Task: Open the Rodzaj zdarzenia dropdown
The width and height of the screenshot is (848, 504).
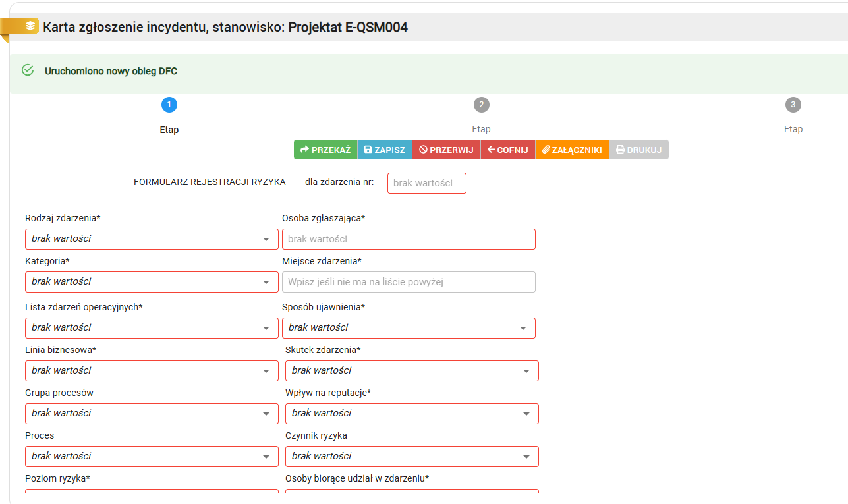Action: [152, 239]
